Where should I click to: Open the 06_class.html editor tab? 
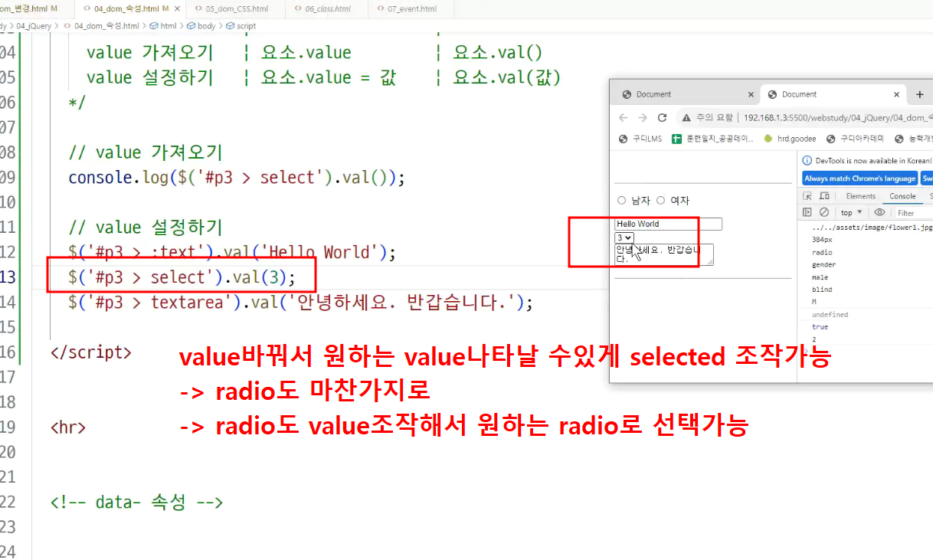pos(326,9)
